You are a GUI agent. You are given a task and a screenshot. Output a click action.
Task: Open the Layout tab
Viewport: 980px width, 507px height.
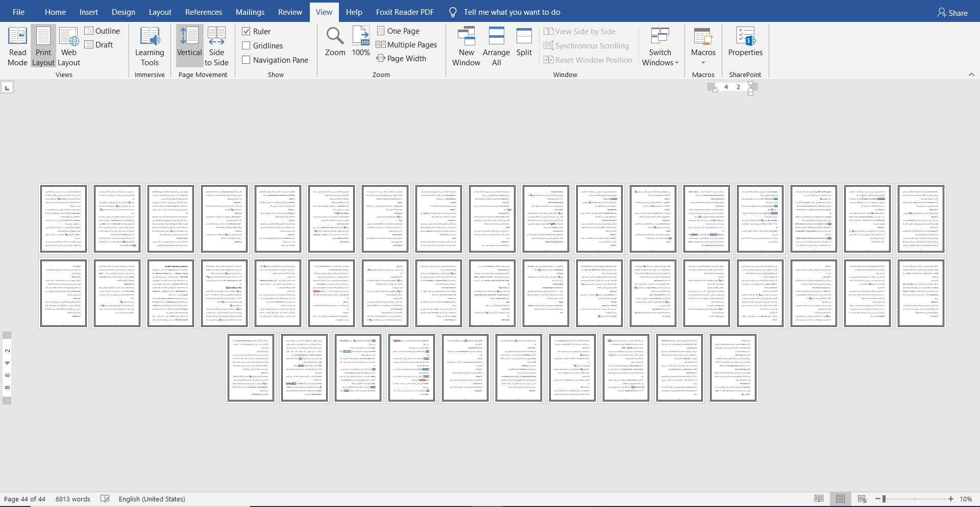coord(160,12)
